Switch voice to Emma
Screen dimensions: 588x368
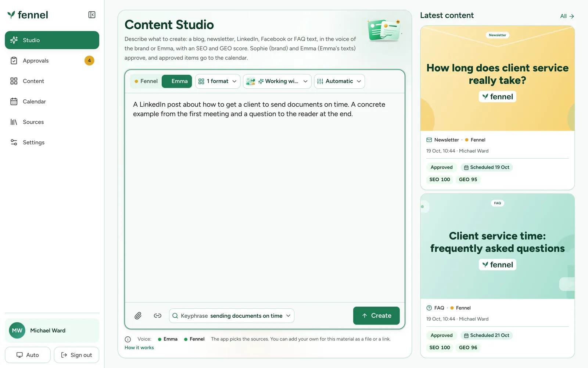tap(177, 81)
